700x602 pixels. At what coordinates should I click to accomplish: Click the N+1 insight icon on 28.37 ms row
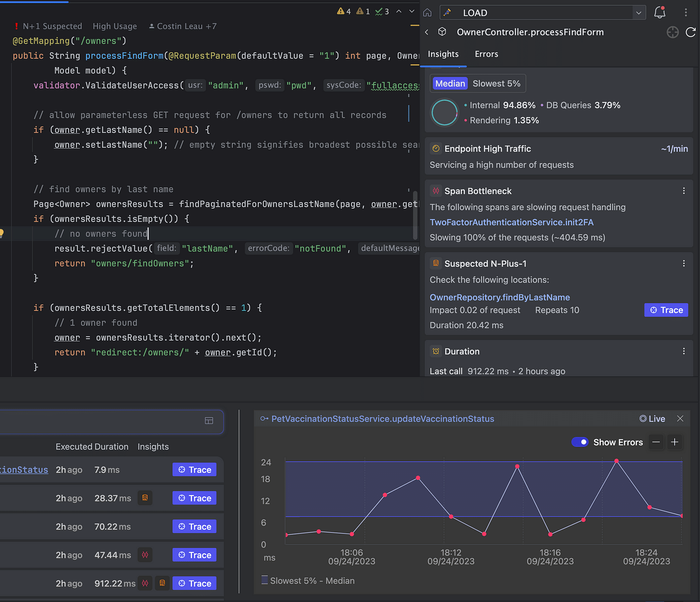[x=145, y=498]
